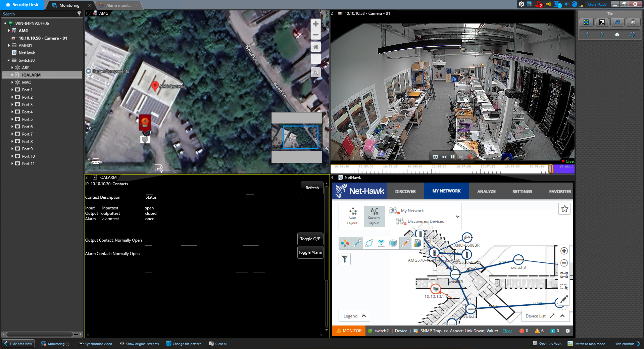Expand the Port 1 tree node
The height and width of the screenshot is (349, 644).
(12, 90)
